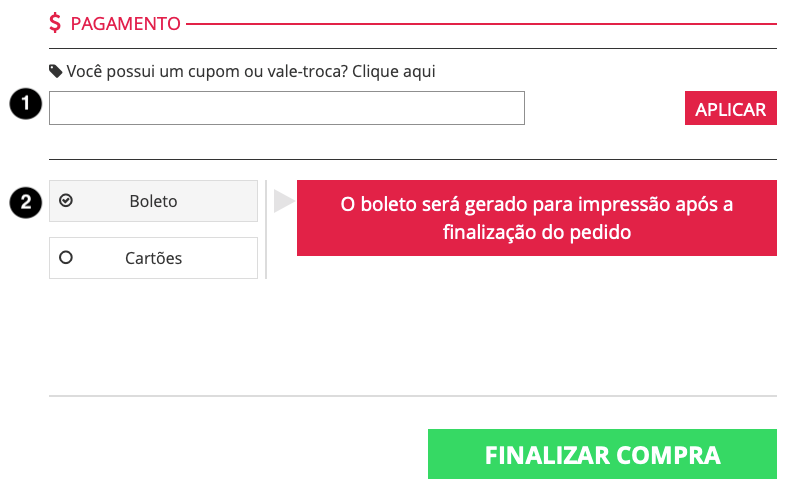The width and height of the screenshot is (799, 495).
Task: Focus the coupon code input field
Action: click(x=287, y=108)
